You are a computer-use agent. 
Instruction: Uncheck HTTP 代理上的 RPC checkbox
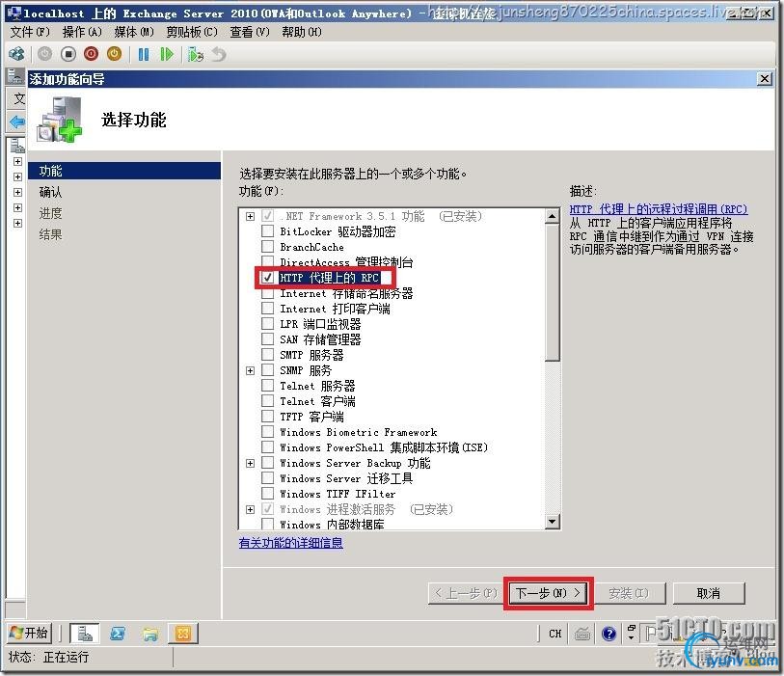tap(268, 278)
